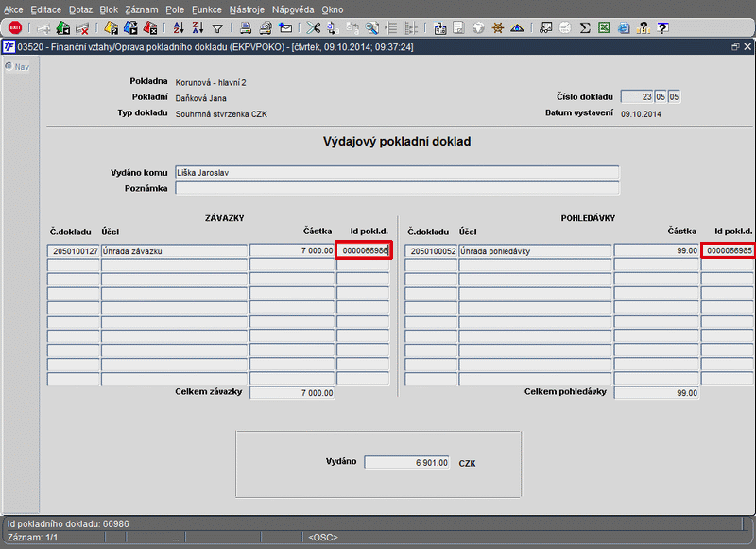Open the Dotaz menu
The image size is (756, 549).
pyautogui.click(x=80, y=9)
